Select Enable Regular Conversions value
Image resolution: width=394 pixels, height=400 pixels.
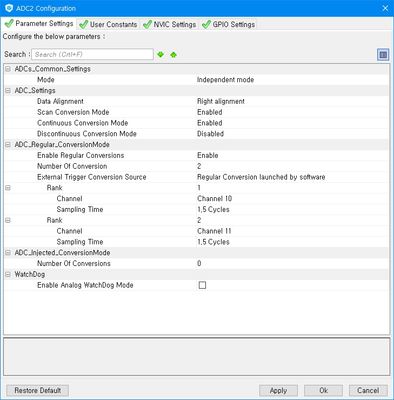click(208, 155)
